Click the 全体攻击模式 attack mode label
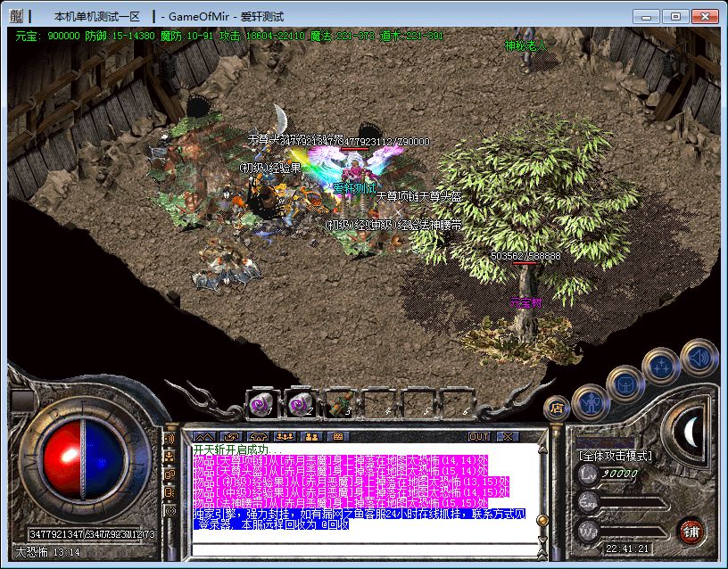This screenshot has height=569, width=728. [x=616, y=457]
